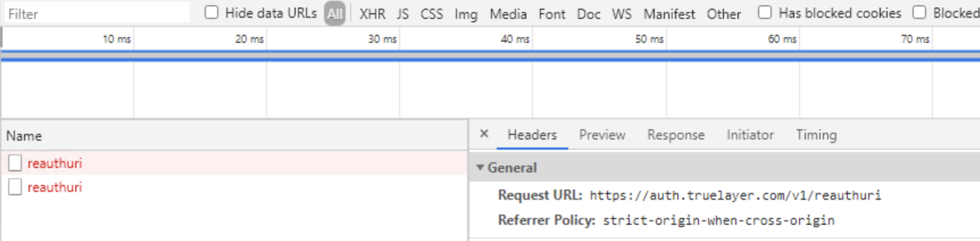Screen dimensions: 980x241
Task: Switch to the Response tab
Action: (x=676, y=135)
